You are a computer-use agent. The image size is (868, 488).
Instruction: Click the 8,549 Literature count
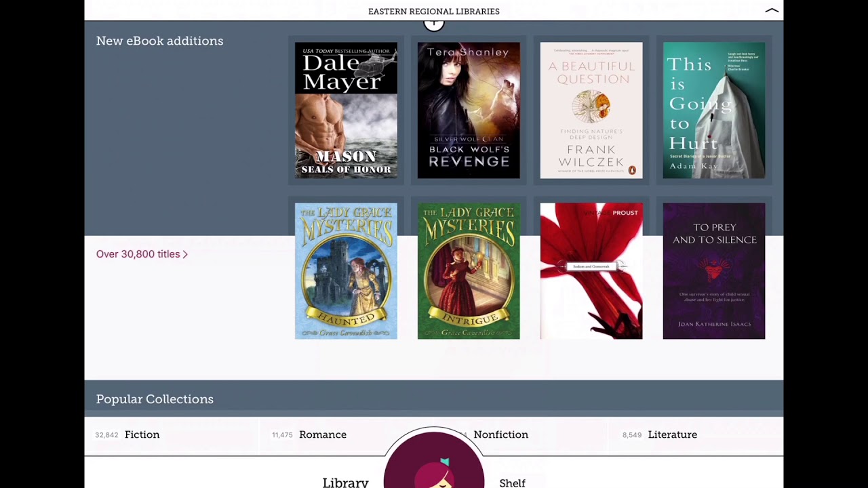(x=632, y=435)
